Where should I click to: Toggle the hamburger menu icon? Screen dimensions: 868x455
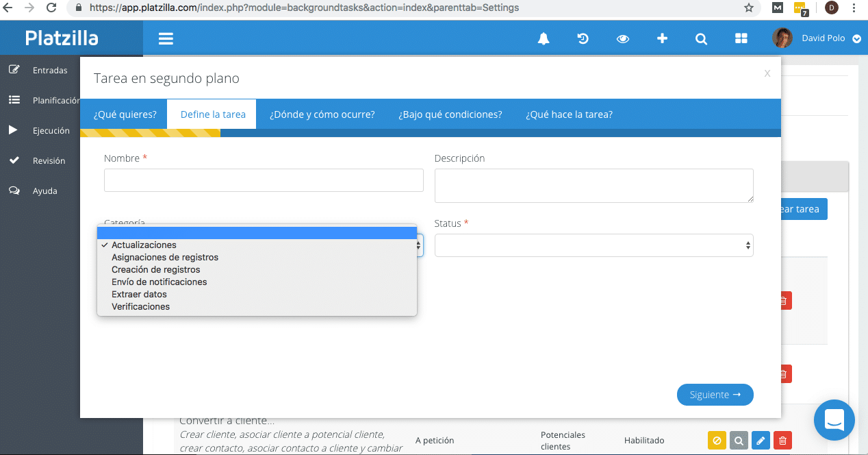[x=166, y=39]
